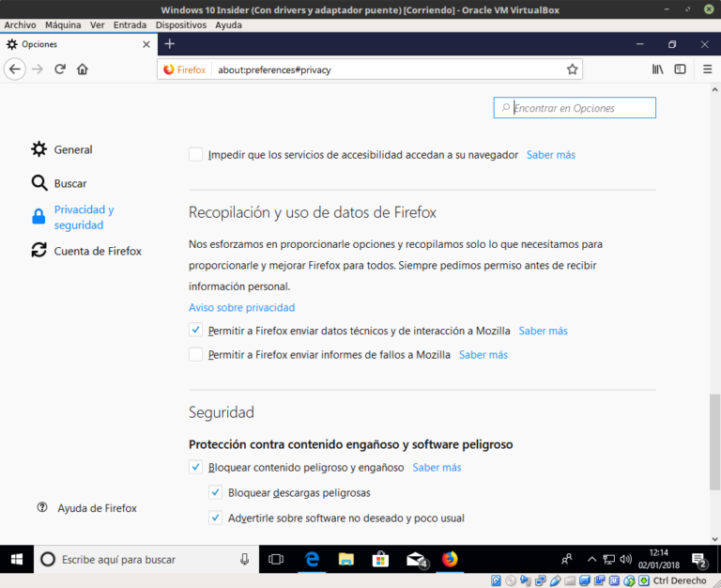This screenshot has width=721, height=588.
Task: Open 'Saber más' for informes de fallos
Action: click(x=483, y=355)
